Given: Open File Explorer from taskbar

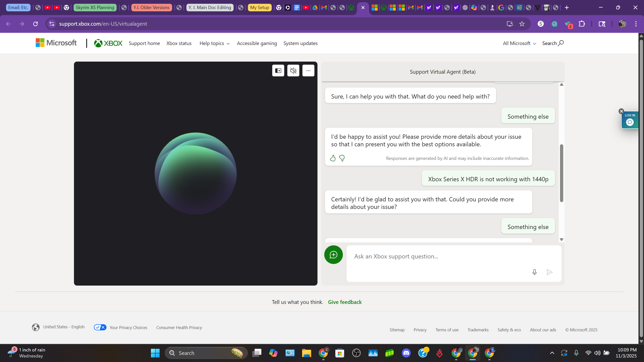Looking at the screenshot, I should (307, 353).
